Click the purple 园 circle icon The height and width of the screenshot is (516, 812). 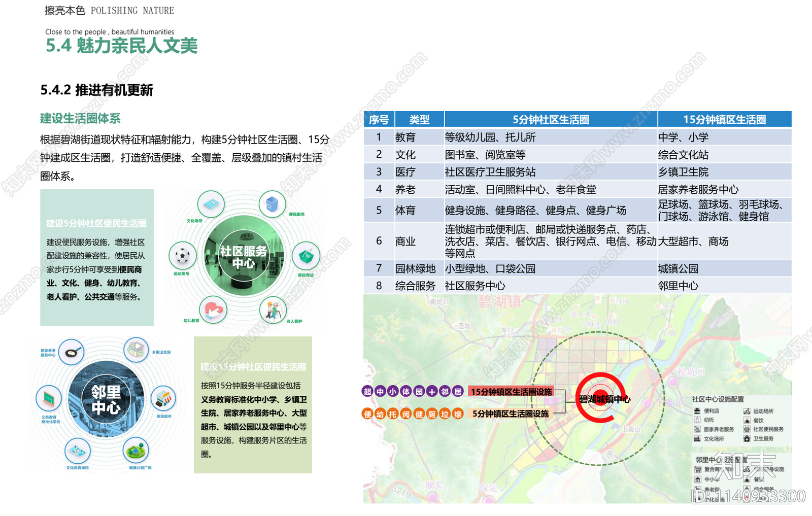click(419, 391)
